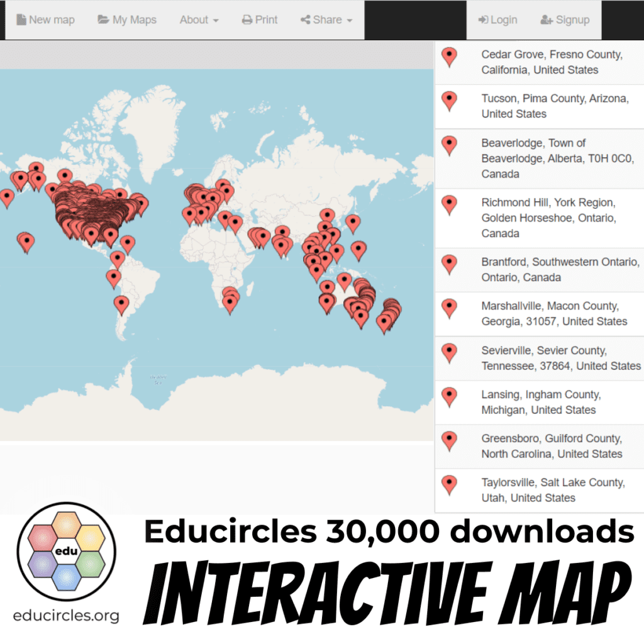Click the pin icon next to Brantford entry

449,264
